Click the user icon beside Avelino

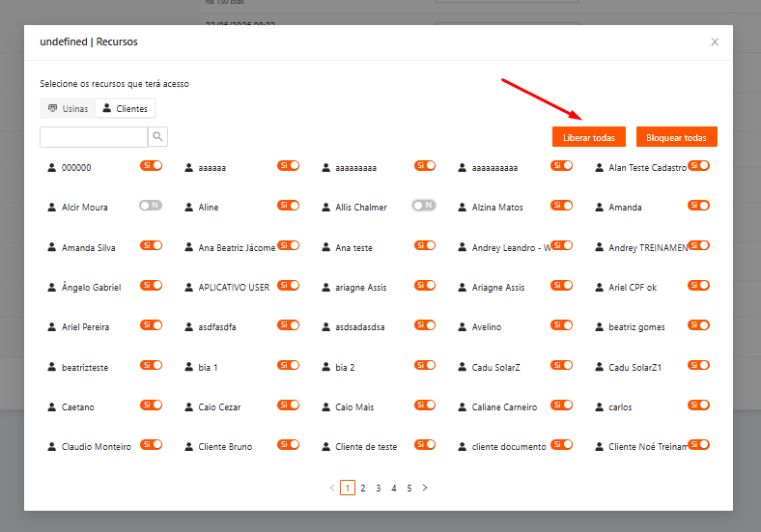click(462, 327)
